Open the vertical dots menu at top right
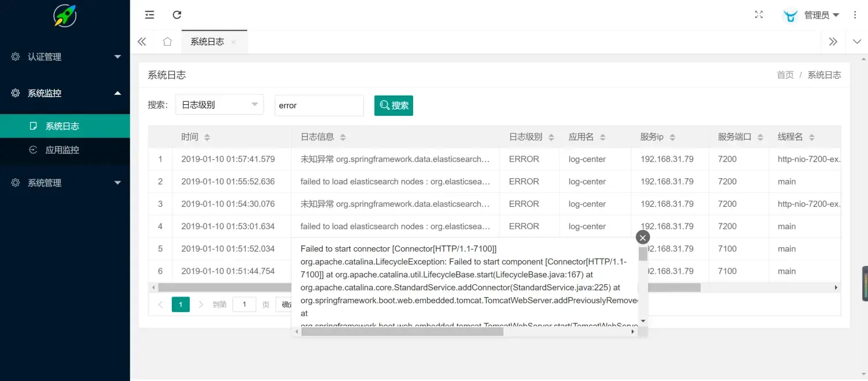The width and height of the screenshot is (868, 381). click(x=855, y=14)
